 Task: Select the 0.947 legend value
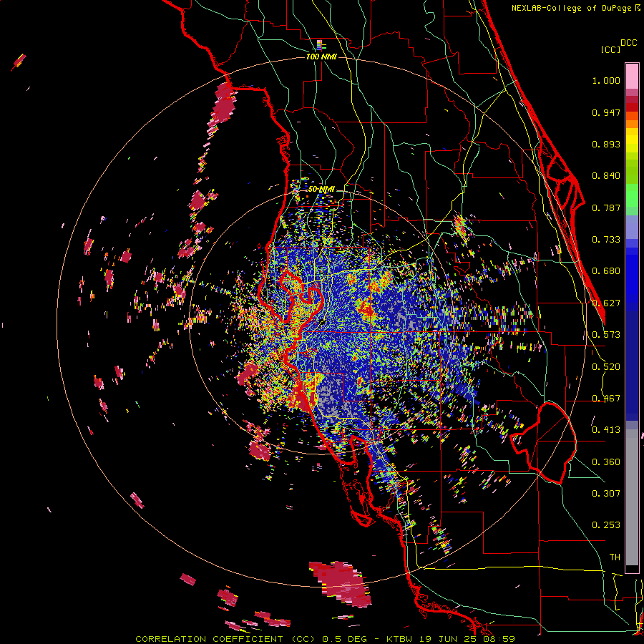(606, 112)
